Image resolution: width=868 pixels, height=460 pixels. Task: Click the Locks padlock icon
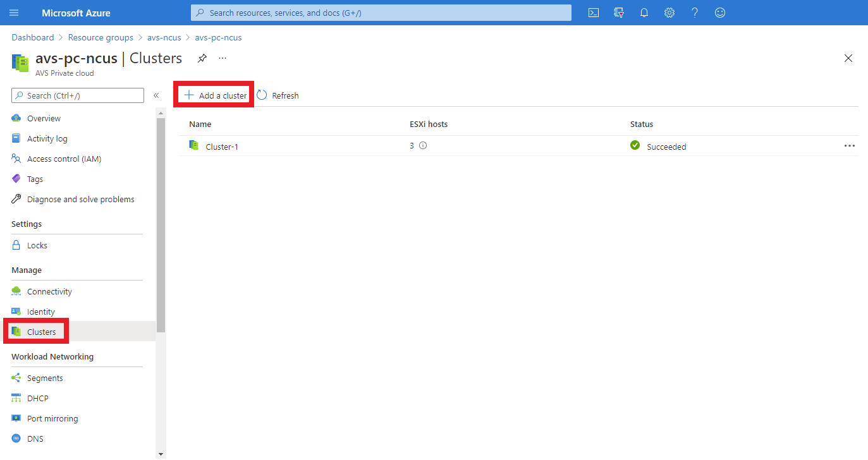16,245
